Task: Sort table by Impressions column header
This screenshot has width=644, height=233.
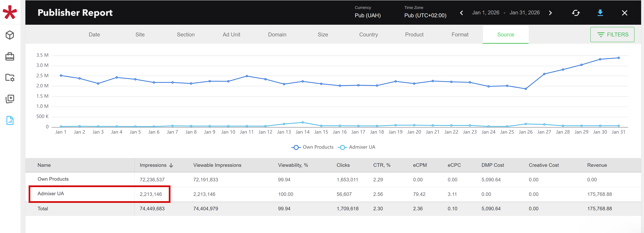Action: pos(153,165)
